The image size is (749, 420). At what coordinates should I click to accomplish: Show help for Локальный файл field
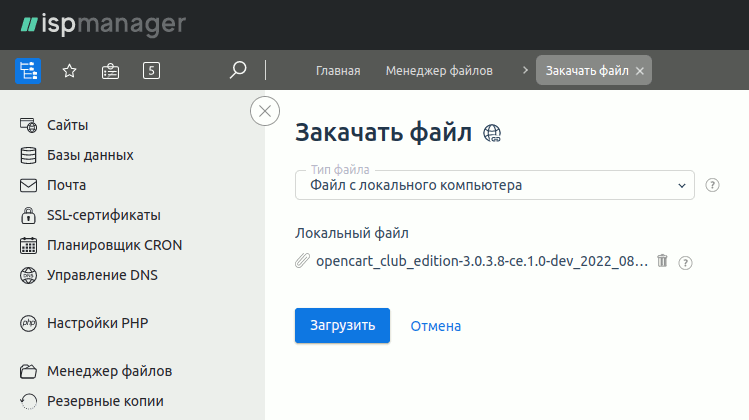click(x=685, y=262)
